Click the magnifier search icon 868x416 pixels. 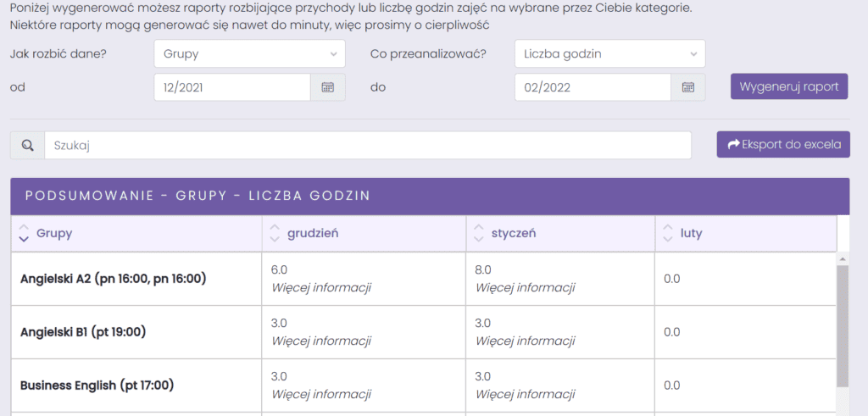[28, 145]
